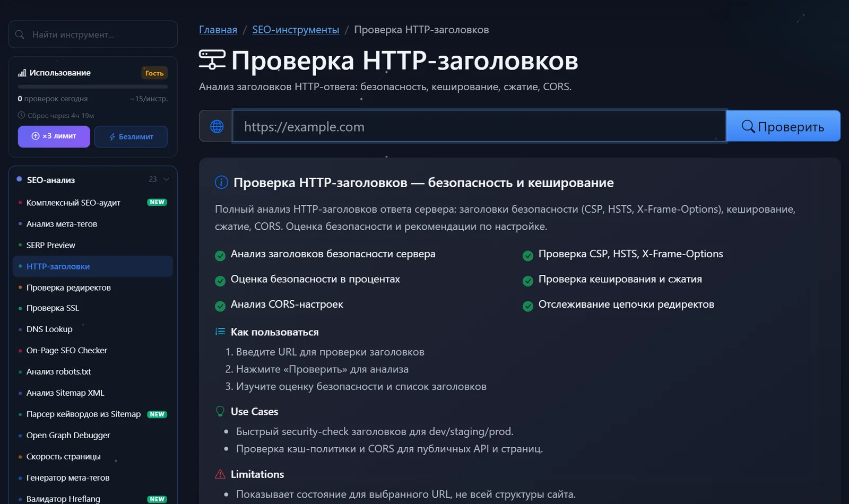The height and width of the screenshot is (504, 849).
Task: Open Валидатор Hreflang tool
Action: (93, 498)
